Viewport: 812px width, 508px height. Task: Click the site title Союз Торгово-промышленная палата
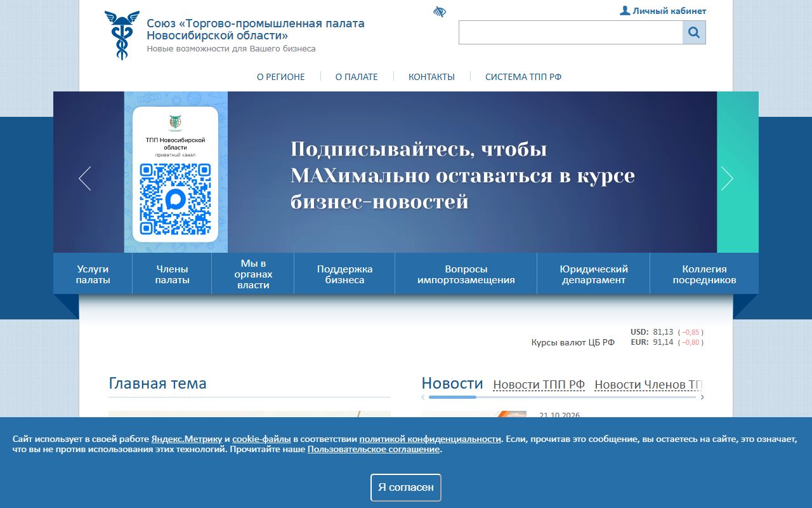(x=256, y=30)
